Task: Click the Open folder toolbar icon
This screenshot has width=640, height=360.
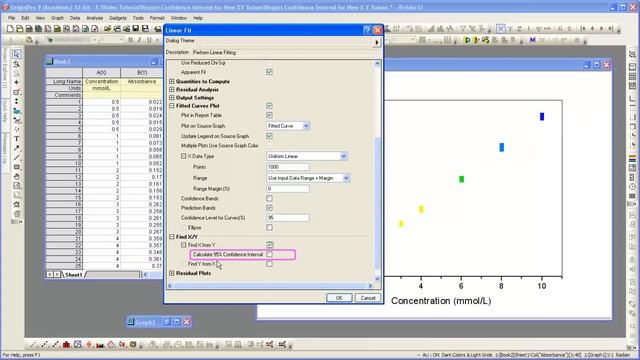Action: [x=107, y=29]
